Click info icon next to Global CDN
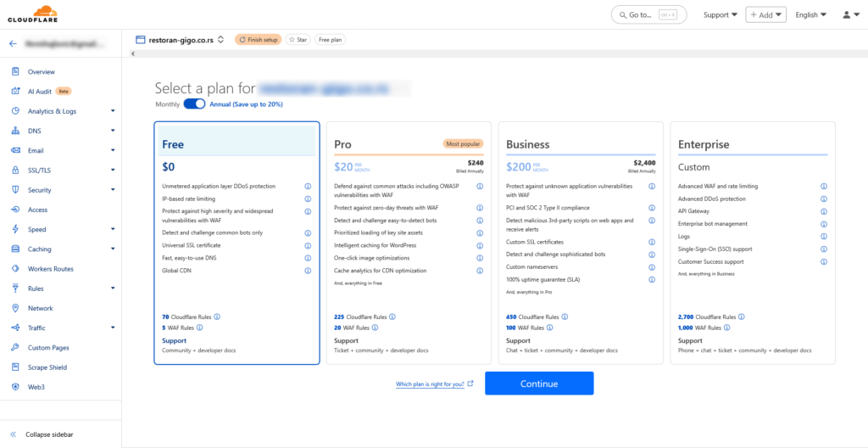The image size is (868, 448). [x=307, y=271]
